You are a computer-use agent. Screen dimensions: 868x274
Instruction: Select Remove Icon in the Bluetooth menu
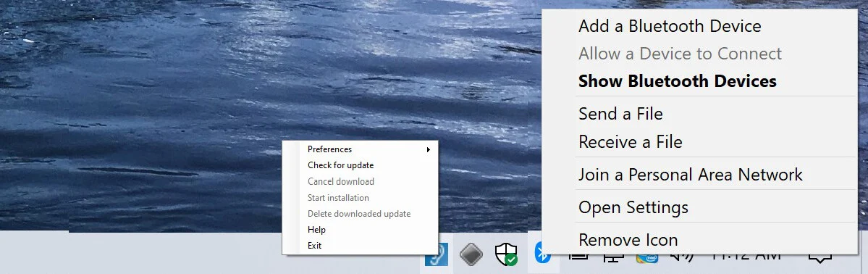pyautogui.click(x=628, y=240)
